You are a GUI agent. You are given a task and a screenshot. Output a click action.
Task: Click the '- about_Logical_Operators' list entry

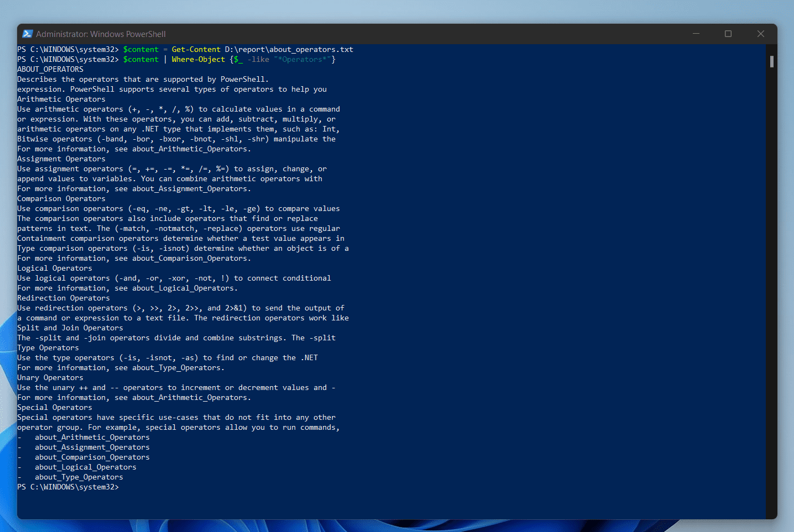click(77, 467)
